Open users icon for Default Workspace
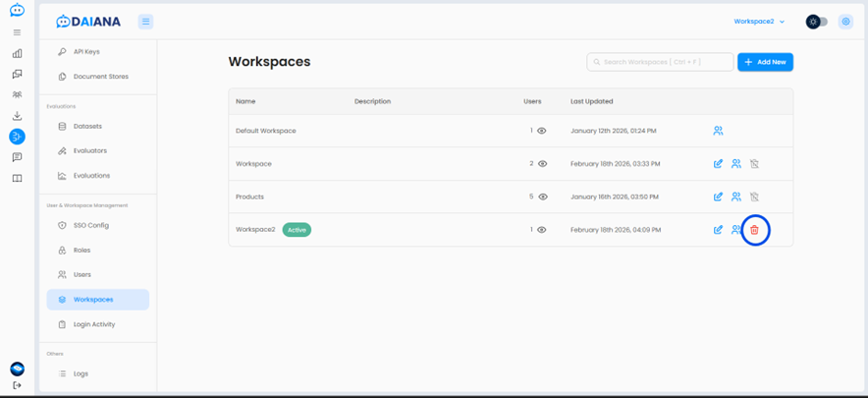868x398 pixels. pyautogui.click(x=718, y=131)
